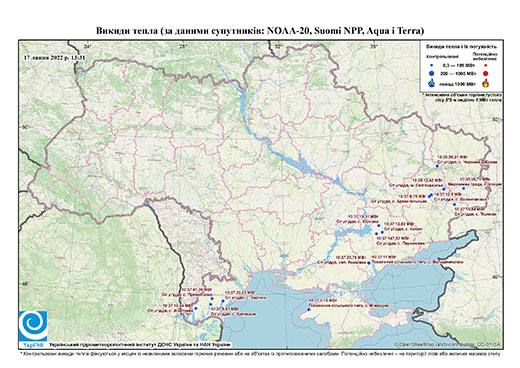Select the heat marker beside label 10:37 23,76 МВт
The image size is (520, 368).
[x=369, y=263]
